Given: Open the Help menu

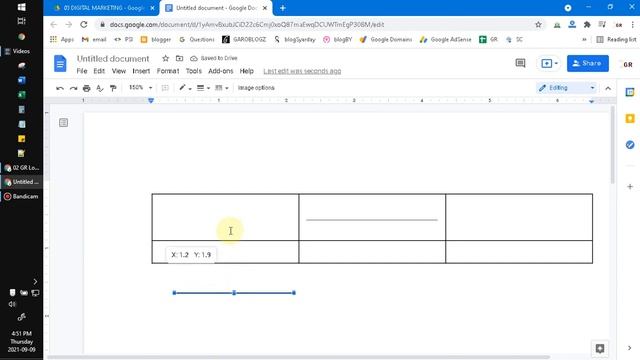Looking at the screenshot, I should pos(247,71).
